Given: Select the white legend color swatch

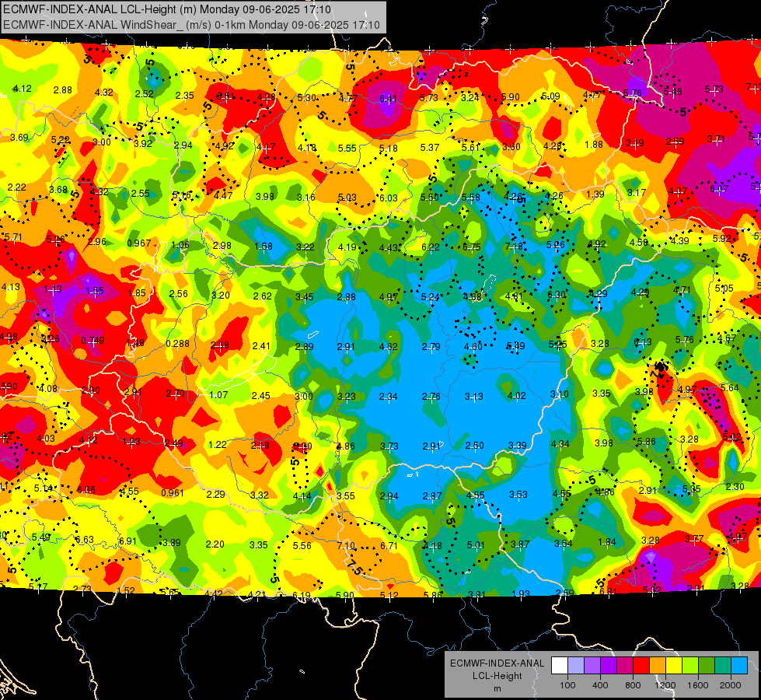Looking at the screenshot, I should point(559,666).
